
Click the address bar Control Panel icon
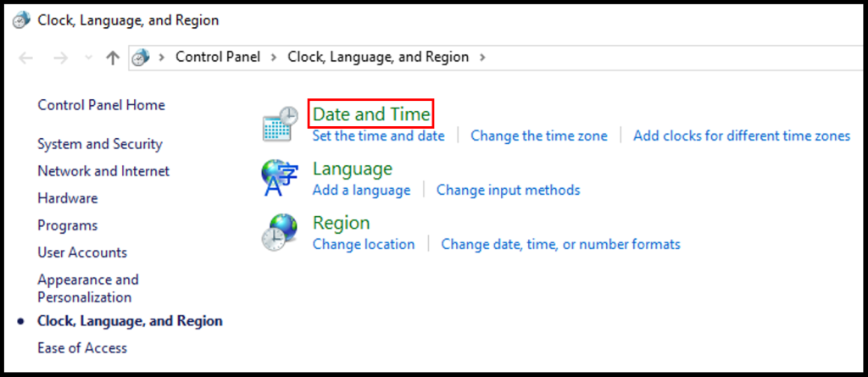142,58
